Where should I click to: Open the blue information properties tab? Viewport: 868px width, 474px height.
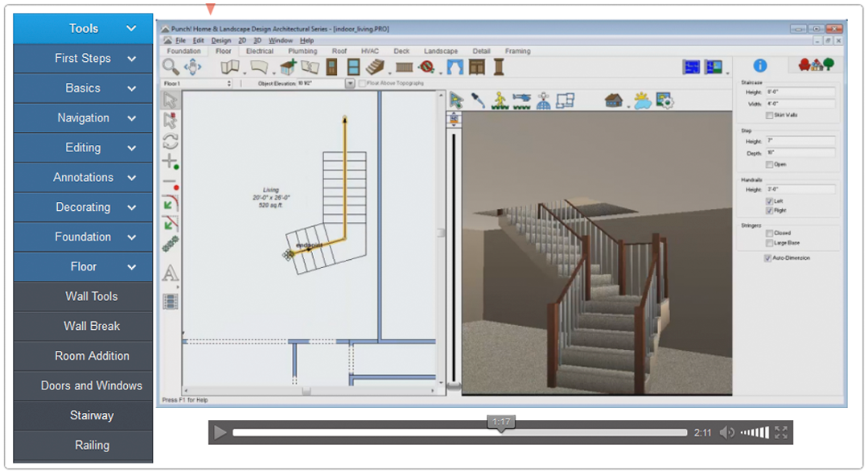pos(759,66)
